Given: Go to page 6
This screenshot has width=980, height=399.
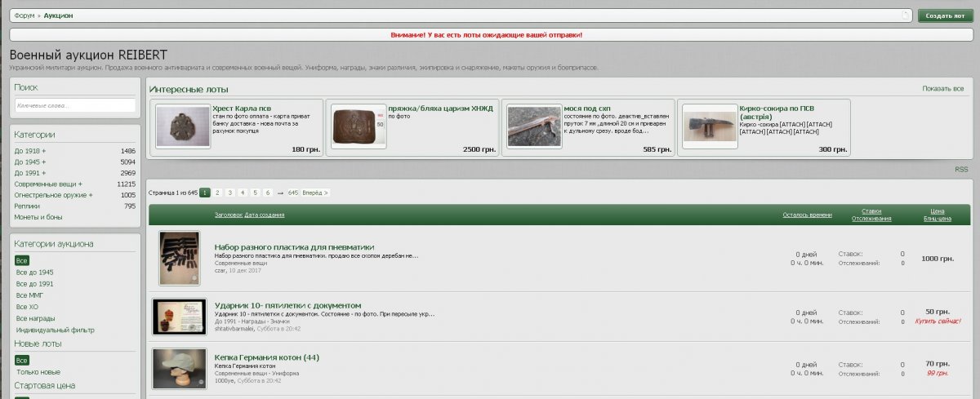Looking at the screenshot, I should click(268, 193).
